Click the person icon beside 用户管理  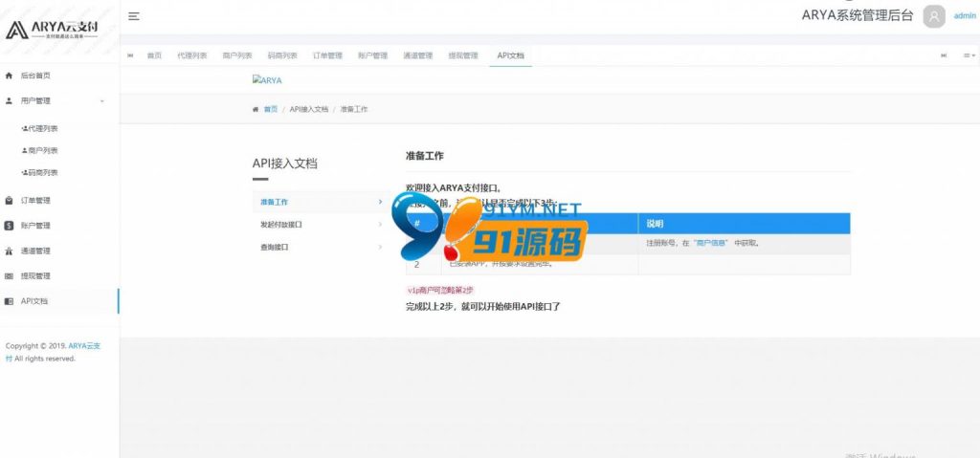pyautogui.click(x=9, y=100)
